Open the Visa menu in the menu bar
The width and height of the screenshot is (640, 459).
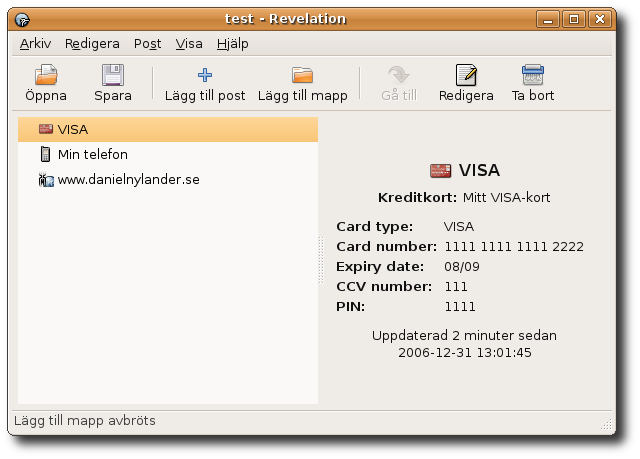[x=189, y=44]
